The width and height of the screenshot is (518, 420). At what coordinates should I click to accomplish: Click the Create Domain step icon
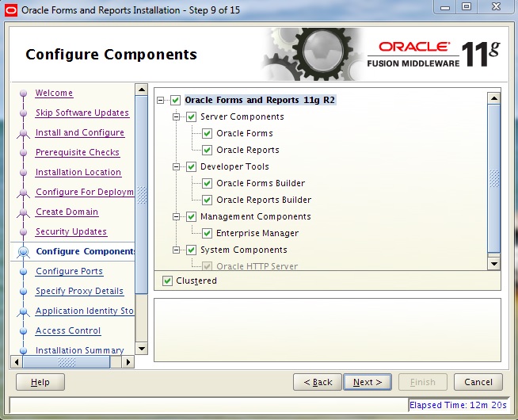tap(23, 212)
